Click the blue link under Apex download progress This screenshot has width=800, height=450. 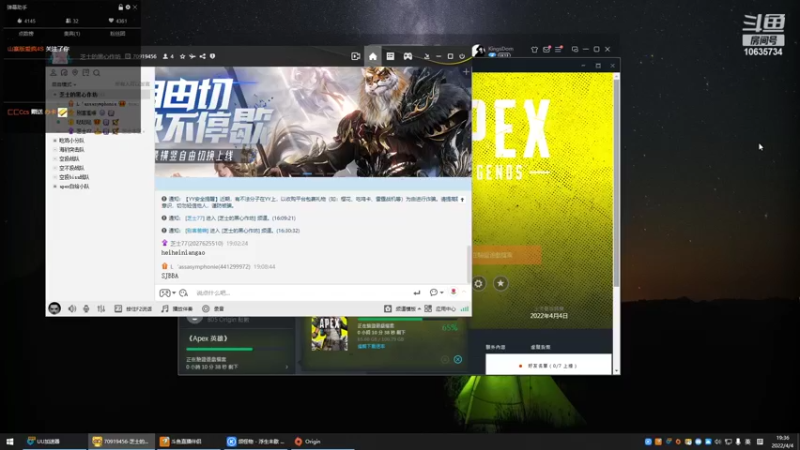pos(371,346)
